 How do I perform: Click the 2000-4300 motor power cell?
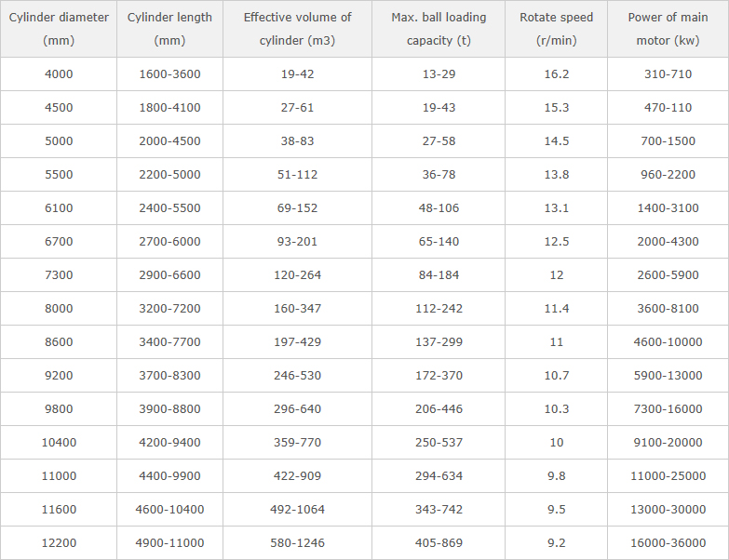[668, 242]
